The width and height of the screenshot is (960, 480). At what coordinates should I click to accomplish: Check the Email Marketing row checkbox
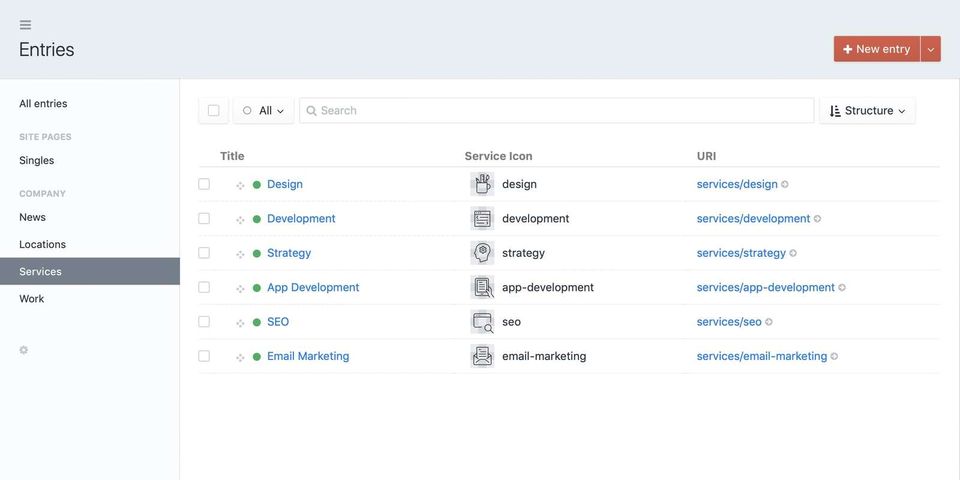[204, 356]
